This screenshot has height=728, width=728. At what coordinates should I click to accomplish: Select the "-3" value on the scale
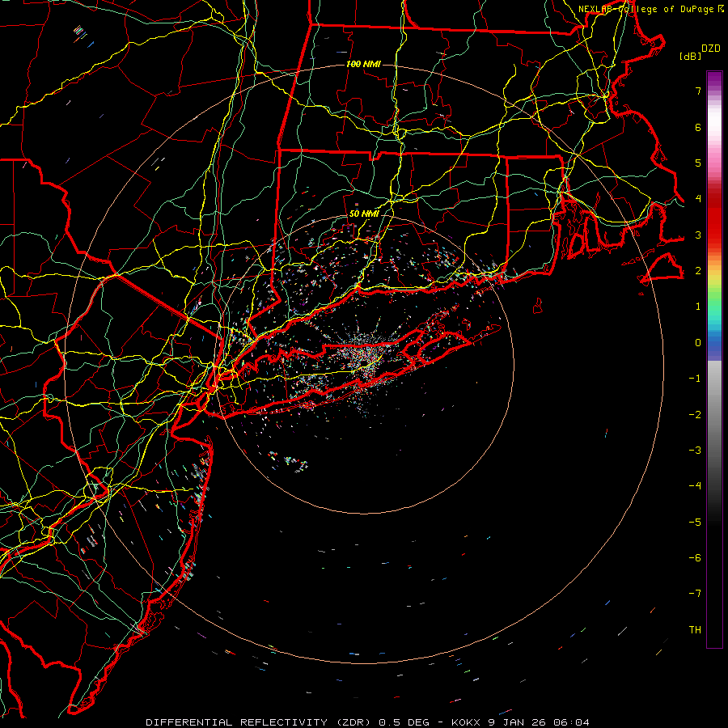click(695, 451)
